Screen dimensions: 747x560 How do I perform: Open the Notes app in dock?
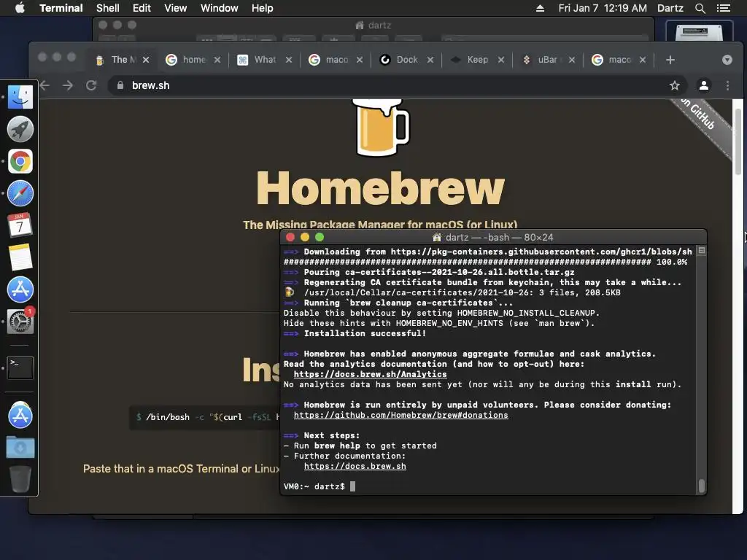point(20,257)
